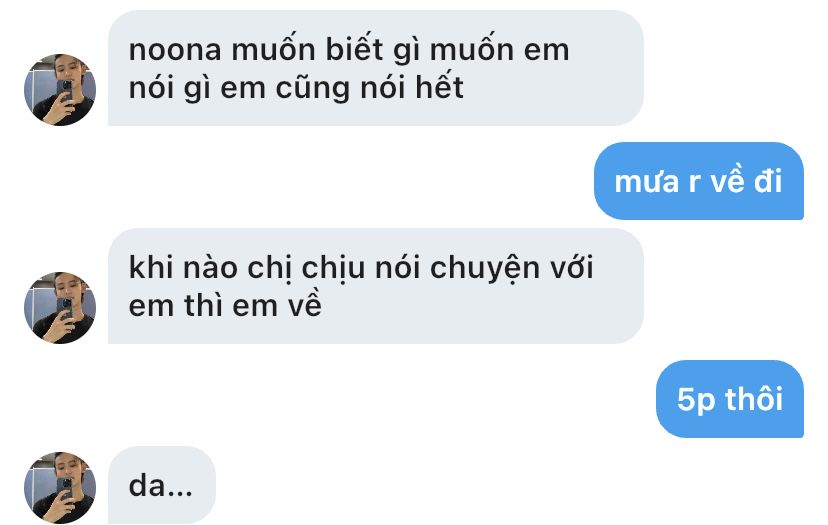Click the word 'thôi' in the blue bubble
This screenshot has height=525, width=828.
click(754, 398)
